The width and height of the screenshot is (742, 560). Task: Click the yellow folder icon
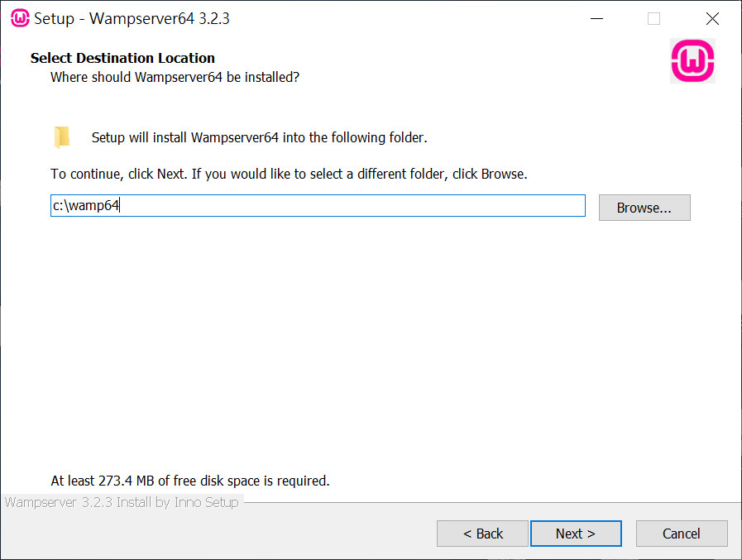[x=62, y=137]
